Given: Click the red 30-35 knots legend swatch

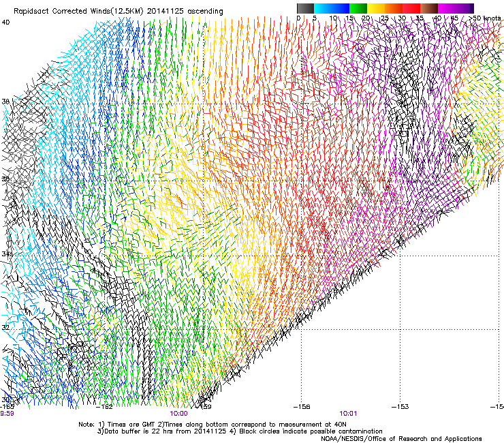Looking at the screenshot, I should [411, 8].
